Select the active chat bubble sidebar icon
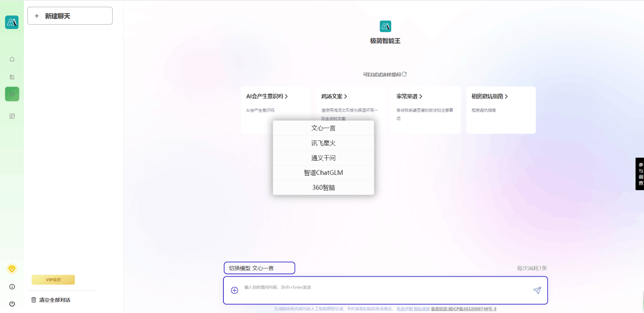The width and height of the screenshot is (644, 313). click(x=12, y=94)
